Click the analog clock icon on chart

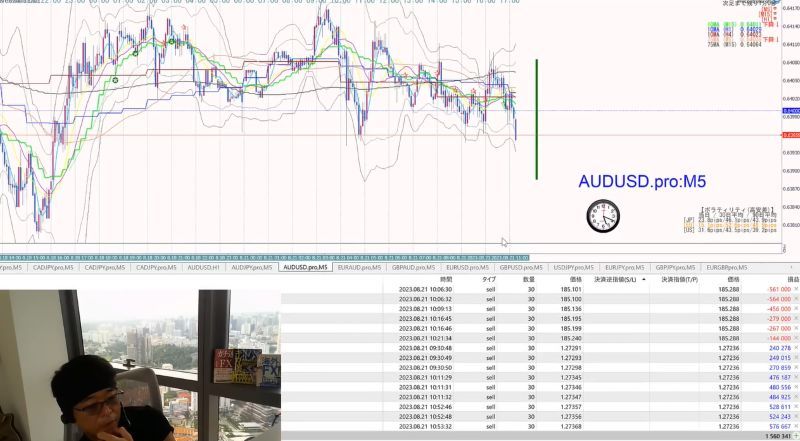click(603, 216)
